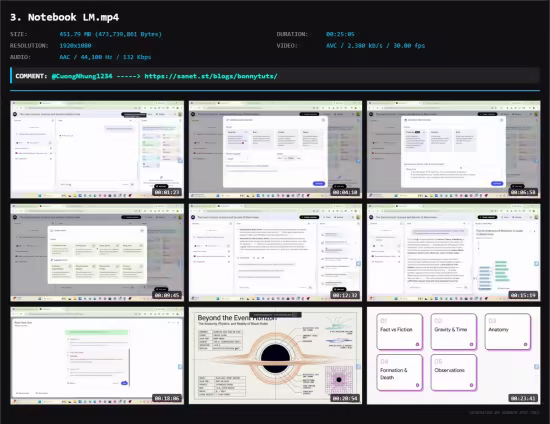
Task: Select the 'Gravity & Time' card
Action: tap(454, 331)
